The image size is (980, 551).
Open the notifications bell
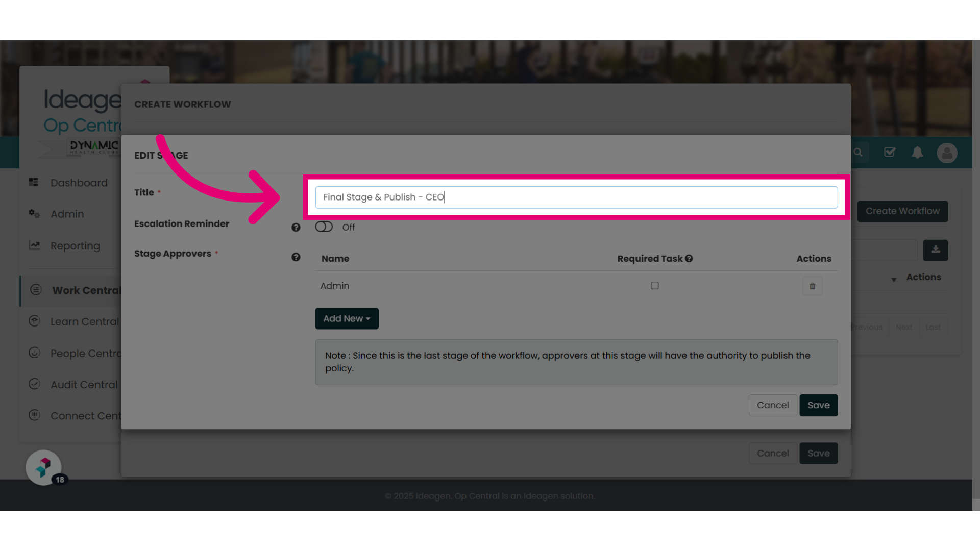pyautogui.click(x=917, y=153)
